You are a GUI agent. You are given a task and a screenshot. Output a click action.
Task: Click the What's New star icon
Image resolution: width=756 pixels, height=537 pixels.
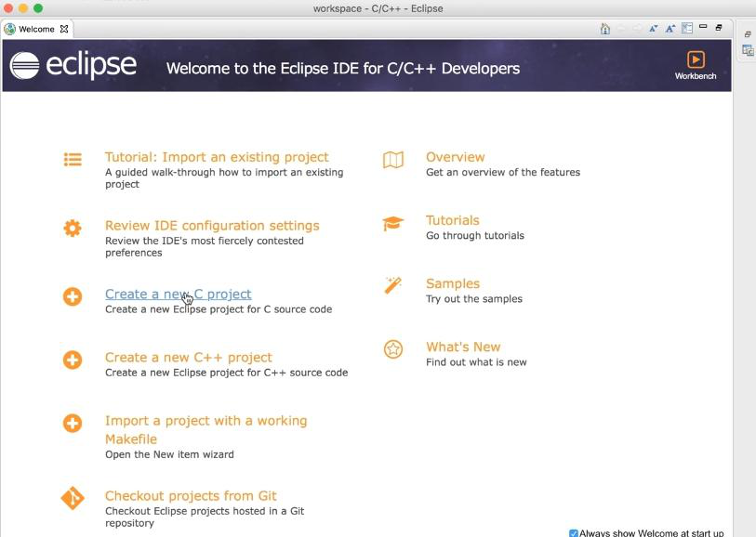tap(393, 349)
